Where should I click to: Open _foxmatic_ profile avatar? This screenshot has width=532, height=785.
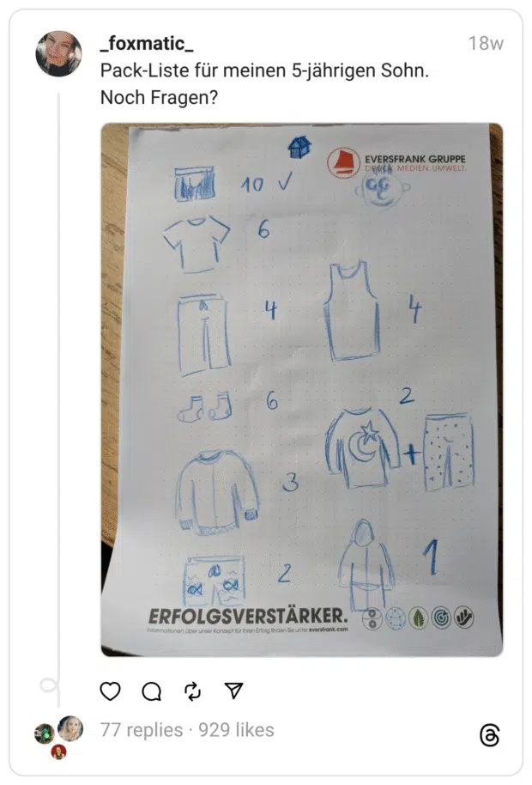(x=58, y=53)
